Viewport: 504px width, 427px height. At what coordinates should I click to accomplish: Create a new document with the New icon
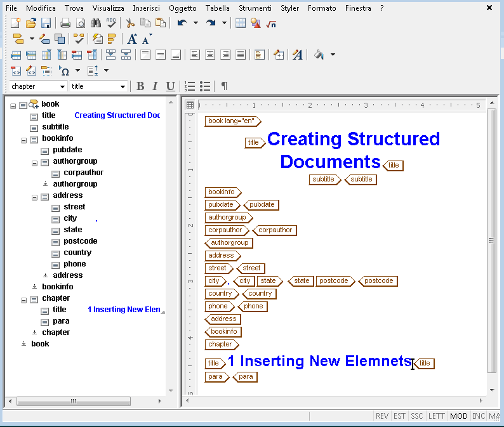point(15,23)
